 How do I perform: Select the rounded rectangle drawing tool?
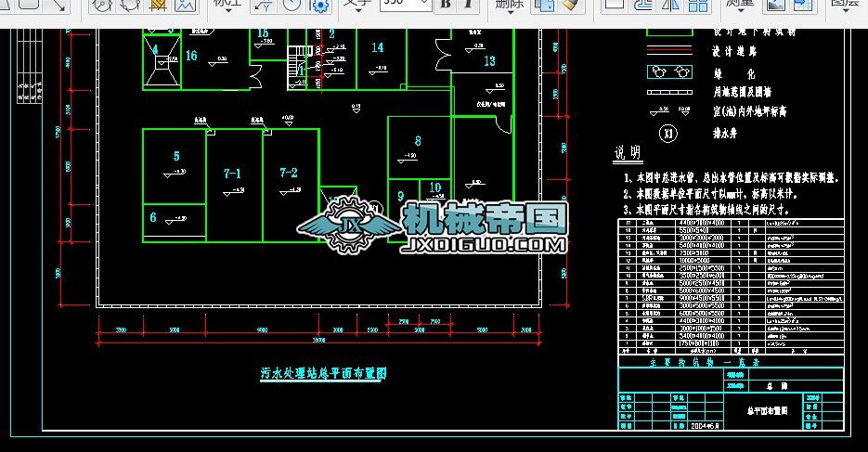29,5
